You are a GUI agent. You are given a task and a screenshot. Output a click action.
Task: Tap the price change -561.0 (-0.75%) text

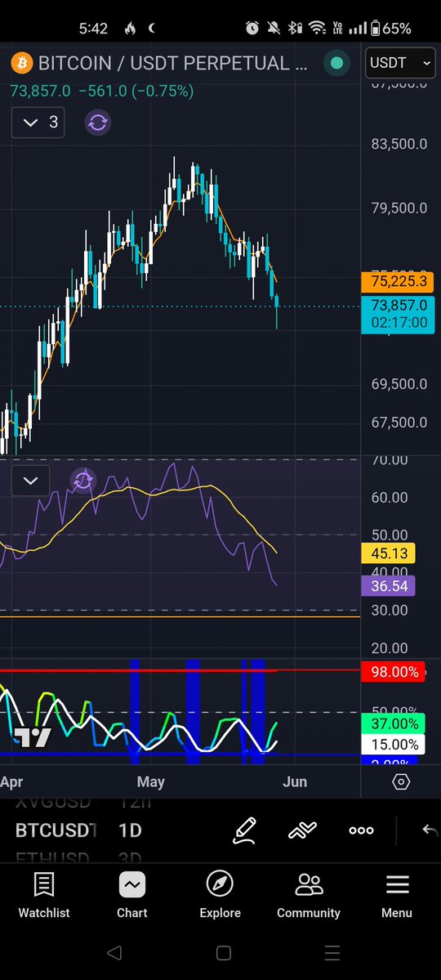tap(136, 92)
